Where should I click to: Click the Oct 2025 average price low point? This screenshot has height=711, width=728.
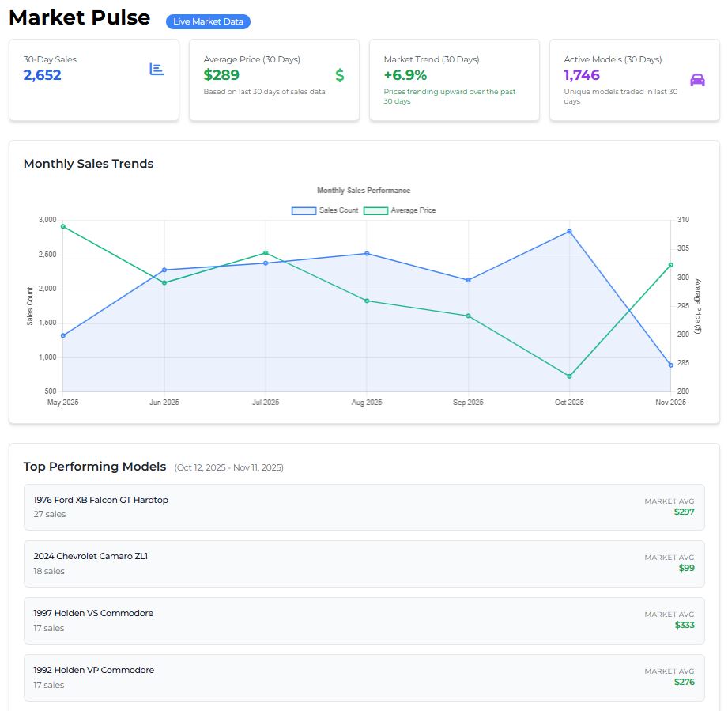point(569,376)
